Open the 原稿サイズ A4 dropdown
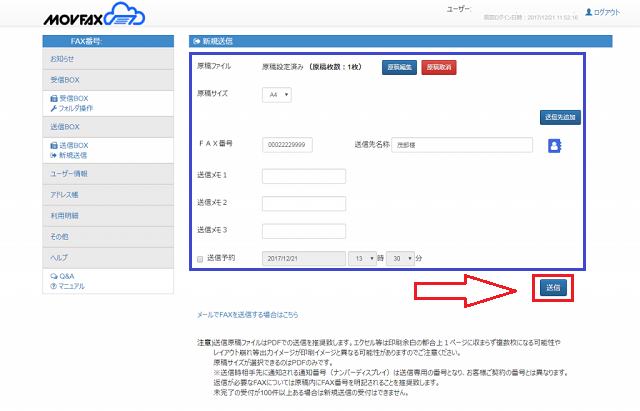Image resolution: width=640 pixels, height=411 pixels. (x=277, y=95)
